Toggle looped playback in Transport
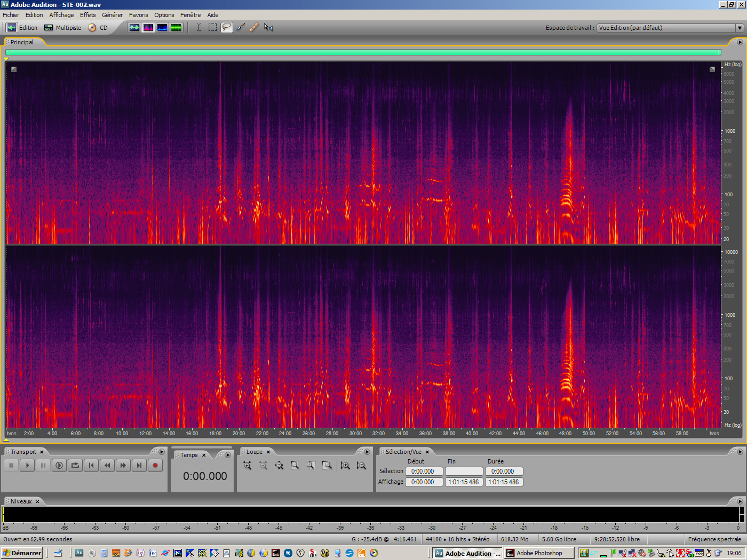 [75, 465]
